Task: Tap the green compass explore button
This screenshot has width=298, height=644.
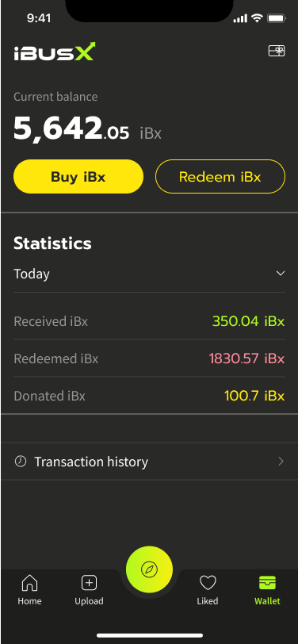Action: [149, 569]
